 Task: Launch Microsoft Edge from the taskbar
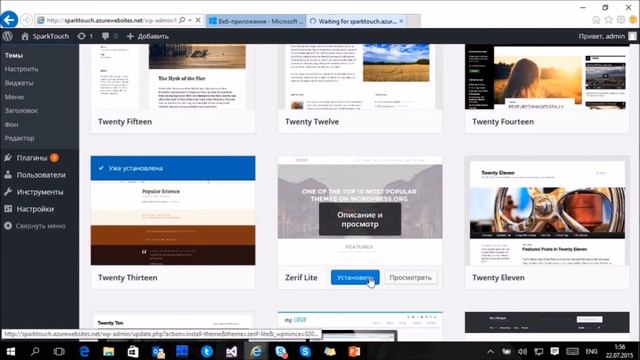[84, 351]
